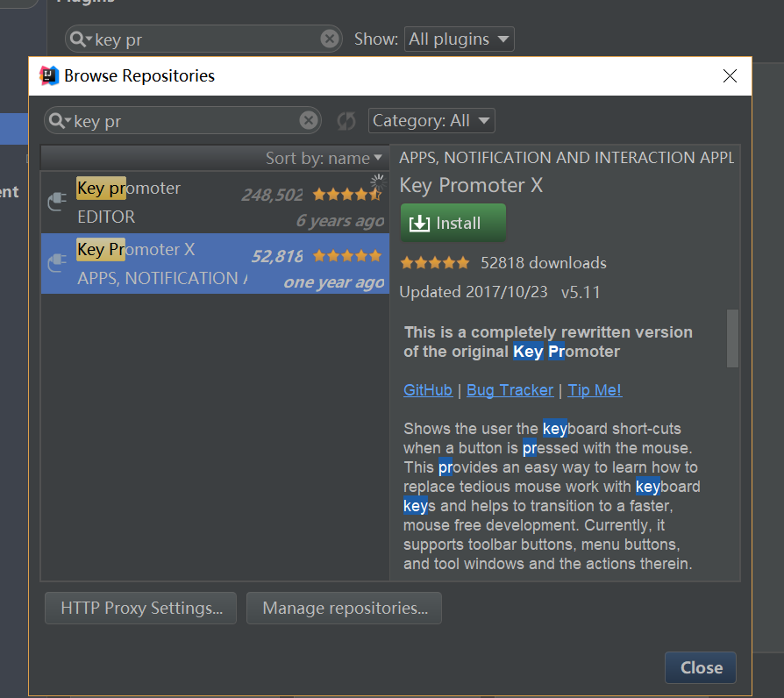Clear the Browse Repositories search field

pos(309,120)
